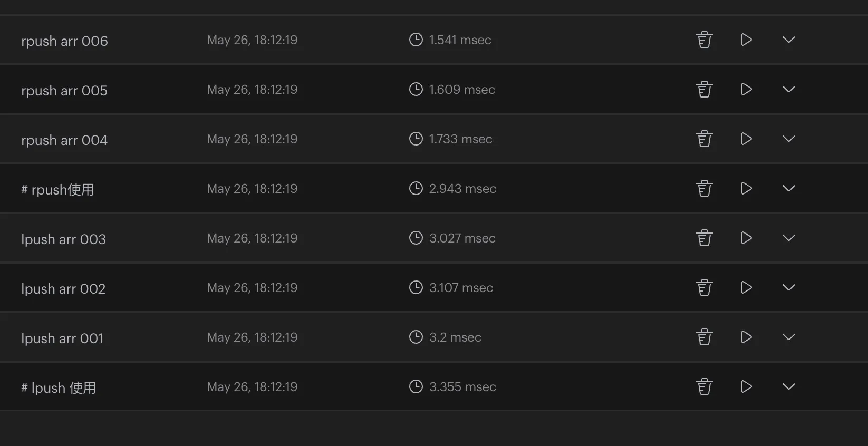Expand the '# rpush使用' row
Viewport: 868px width, 446px height.
tap(788, 189)
